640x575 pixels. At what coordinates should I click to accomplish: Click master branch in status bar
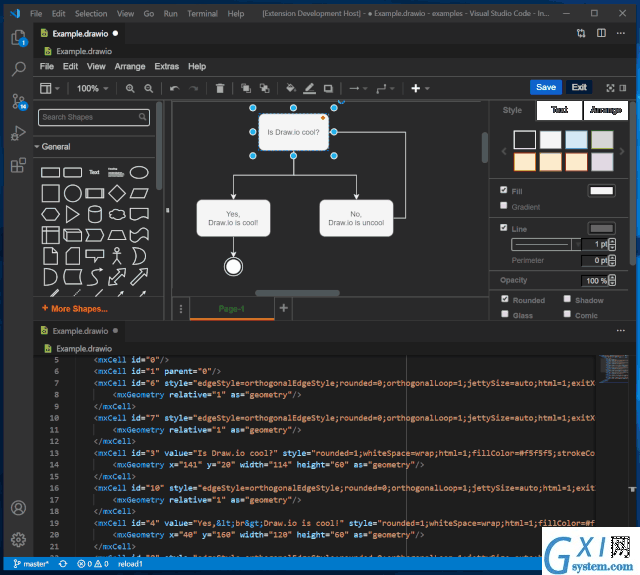(x=31, y=564)
